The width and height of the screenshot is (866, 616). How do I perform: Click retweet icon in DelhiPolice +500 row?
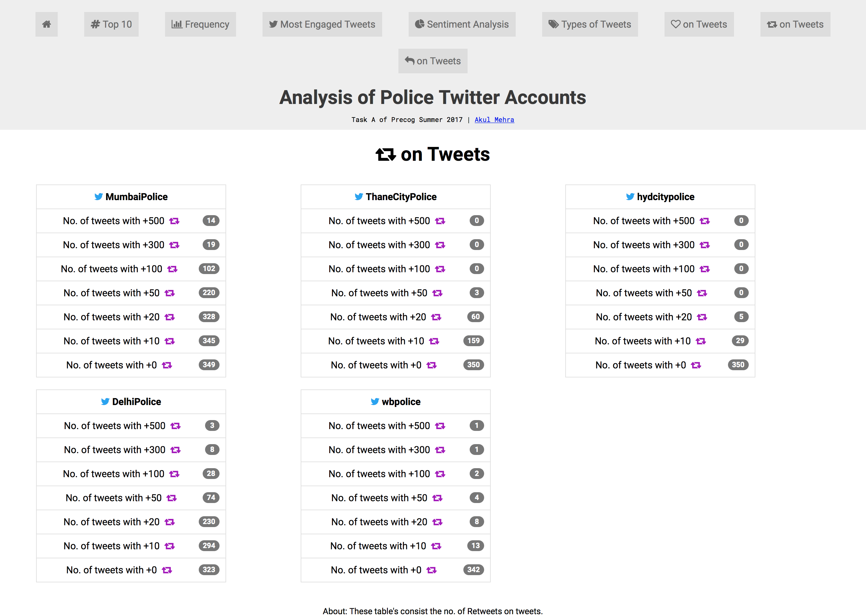[175, 426]
